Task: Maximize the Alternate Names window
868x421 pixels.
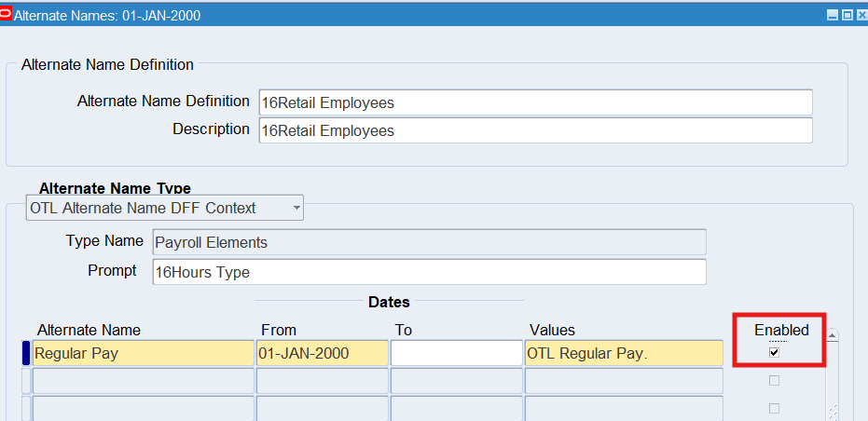Action: click(x=847, y=16)
